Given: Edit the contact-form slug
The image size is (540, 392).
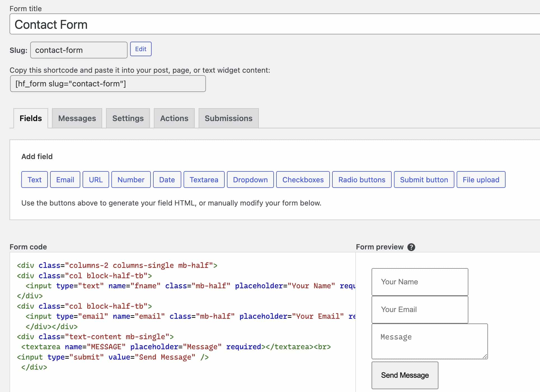Looking at the screenshot, I should 141,49.
